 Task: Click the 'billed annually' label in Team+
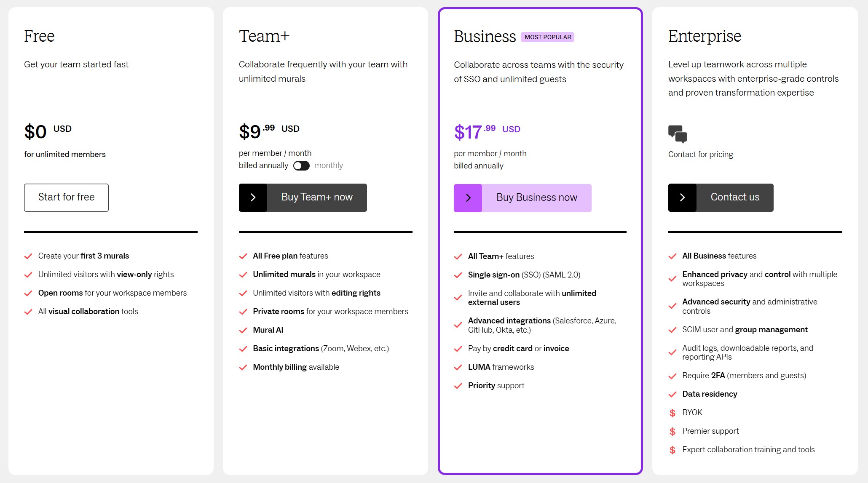click(x=263, y=165)
